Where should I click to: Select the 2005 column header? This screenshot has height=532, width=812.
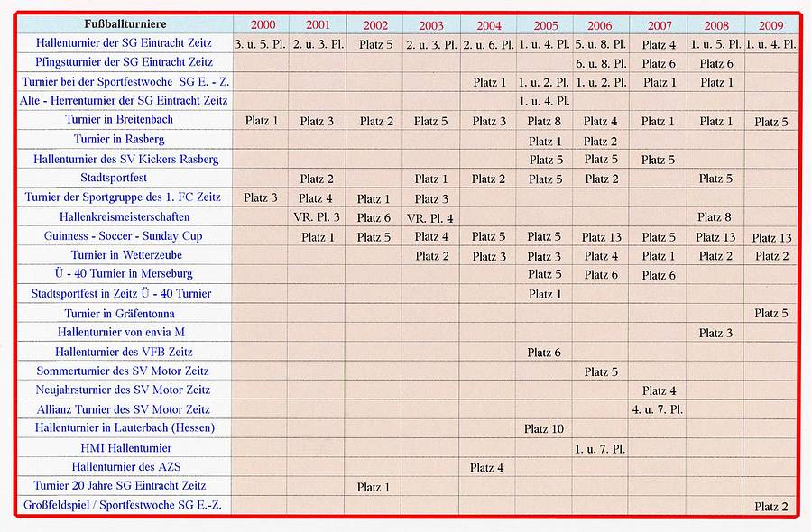tap(545, 25)
